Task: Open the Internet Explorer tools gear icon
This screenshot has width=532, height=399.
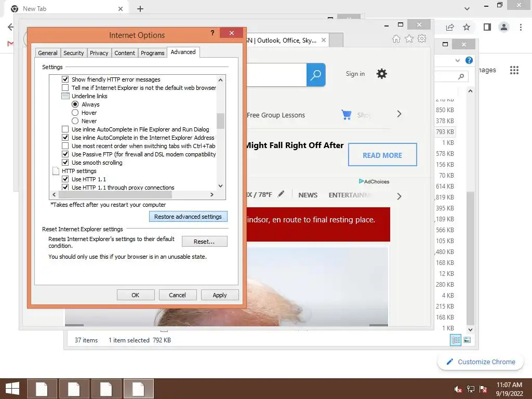Action: point(422,38)
